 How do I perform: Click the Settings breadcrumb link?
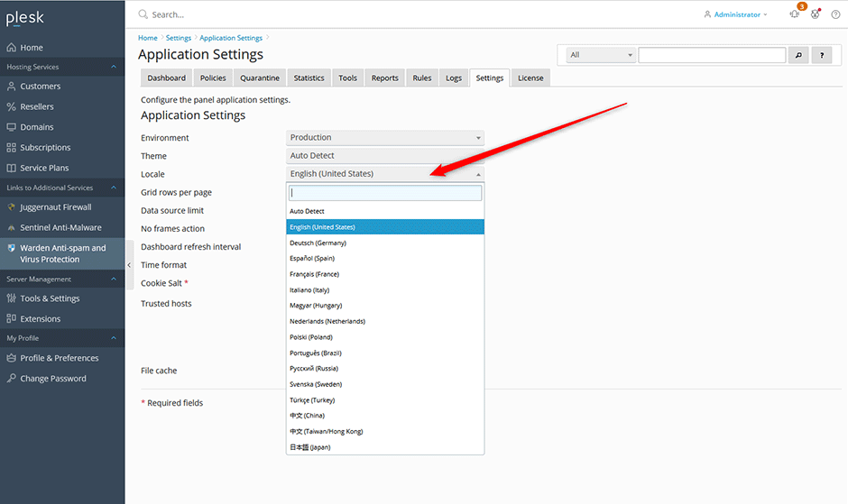tap(179, 38)
